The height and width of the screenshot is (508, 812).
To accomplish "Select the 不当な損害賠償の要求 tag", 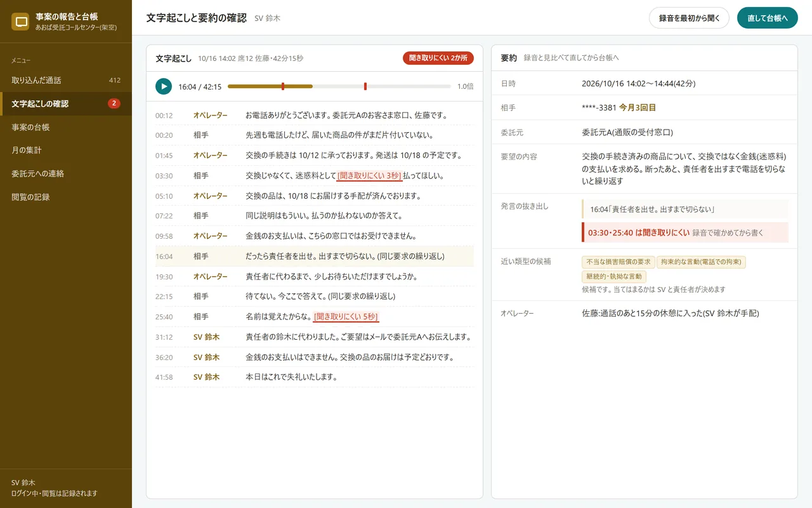I will click(x=618, y=262).
